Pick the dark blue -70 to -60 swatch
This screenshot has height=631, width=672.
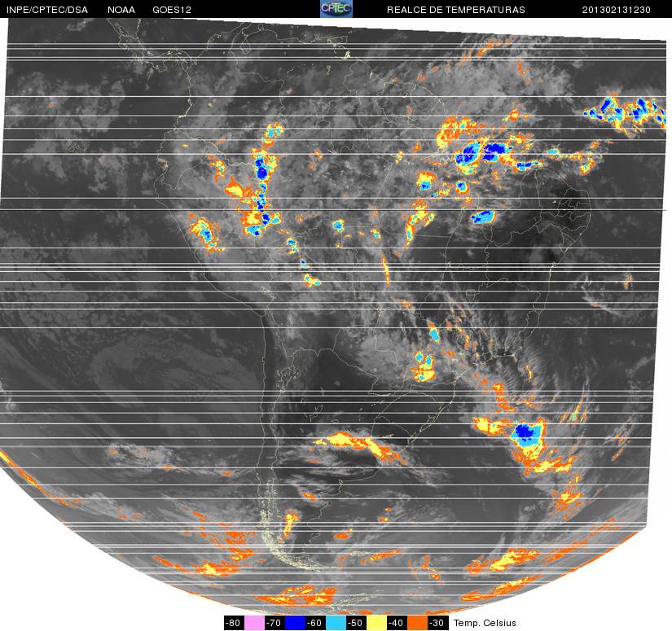click(295, 623)
